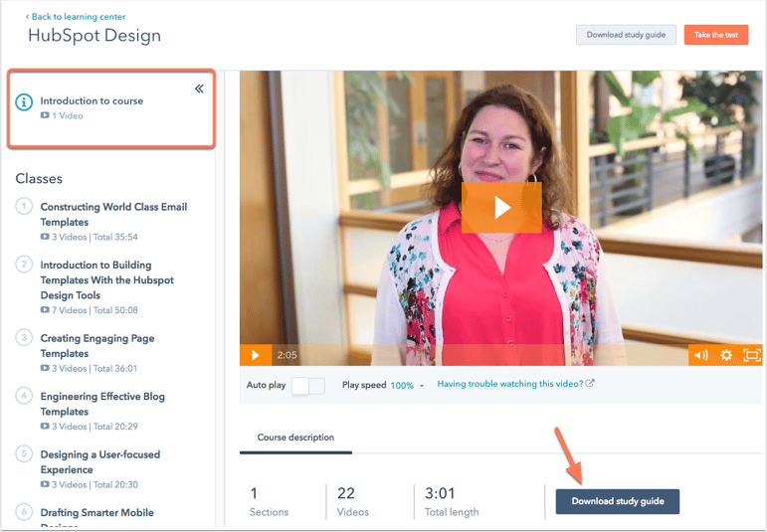Click the external link icon after trouble link
Screen dimensions: 767x532
pyautogui.click(x=590, y=384)
